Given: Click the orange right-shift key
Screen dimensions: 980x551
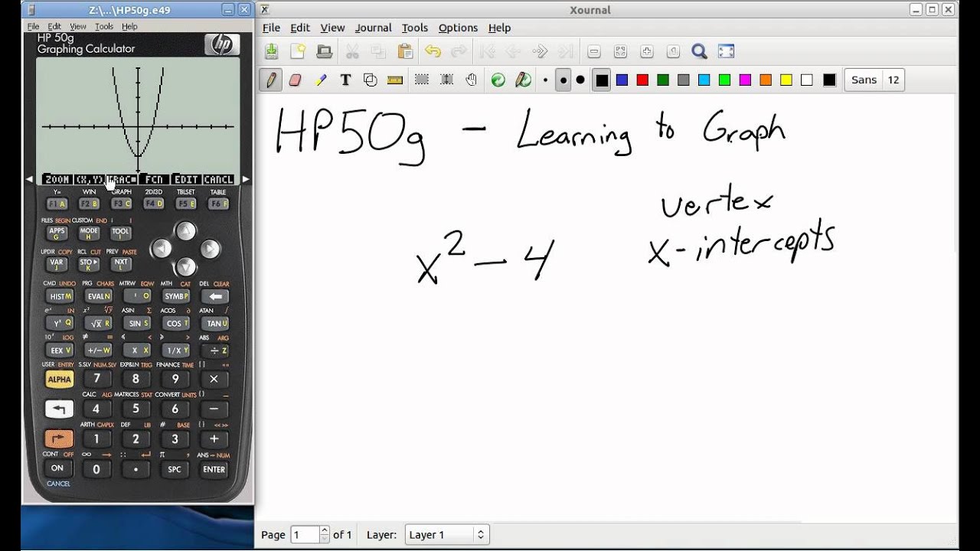Looking at the screenshot, I should pyautogui.click(x=59, y=439).
